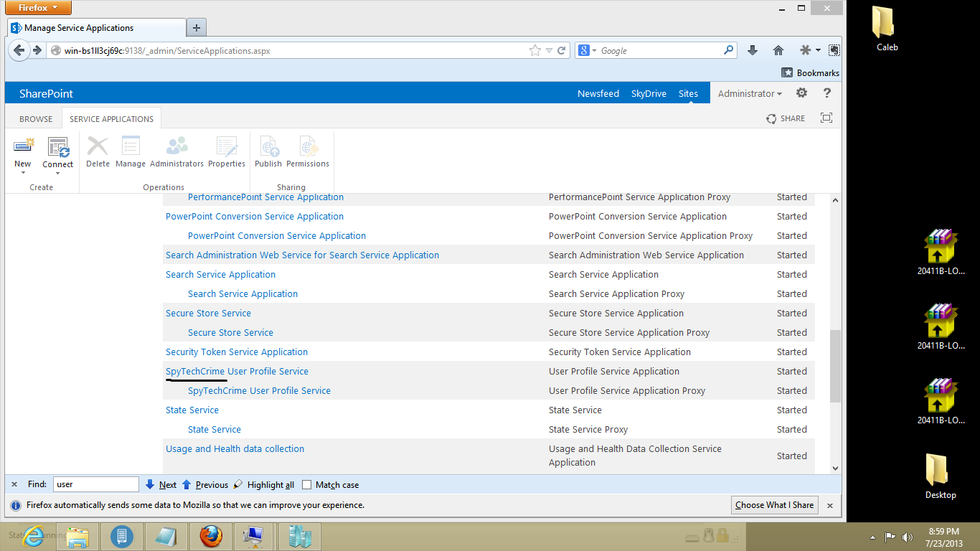Viewport: 980px width, 551px height.
Task: Find Previous match button
Action: (x=204, y=485)
